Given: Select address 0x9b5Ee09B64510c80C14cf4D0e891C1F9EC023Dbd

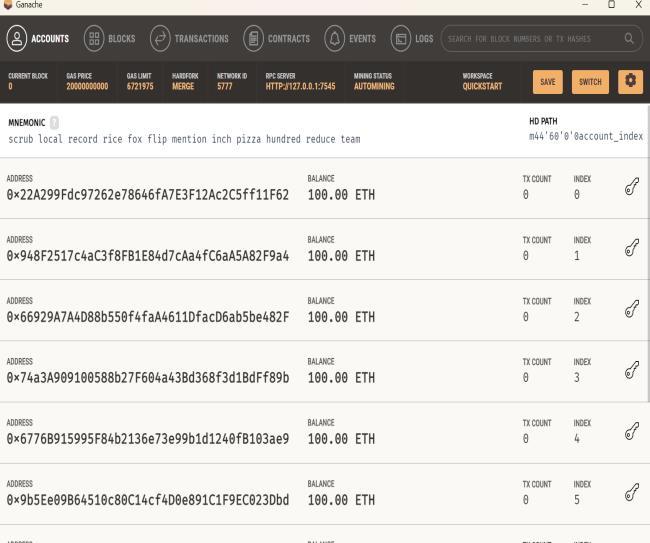Looking at the screenshot, I should 148,500.
